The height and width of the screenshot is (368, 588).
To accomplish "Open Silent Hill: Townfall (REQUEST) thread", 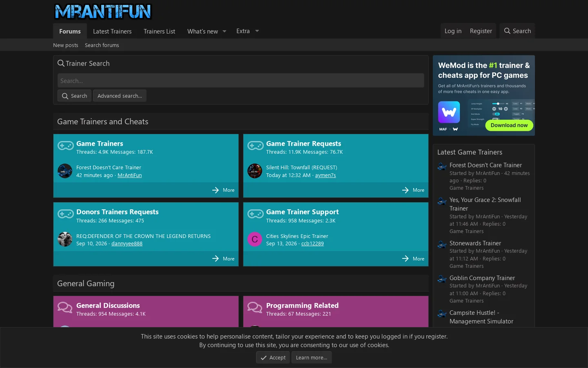I will [302, 167].
